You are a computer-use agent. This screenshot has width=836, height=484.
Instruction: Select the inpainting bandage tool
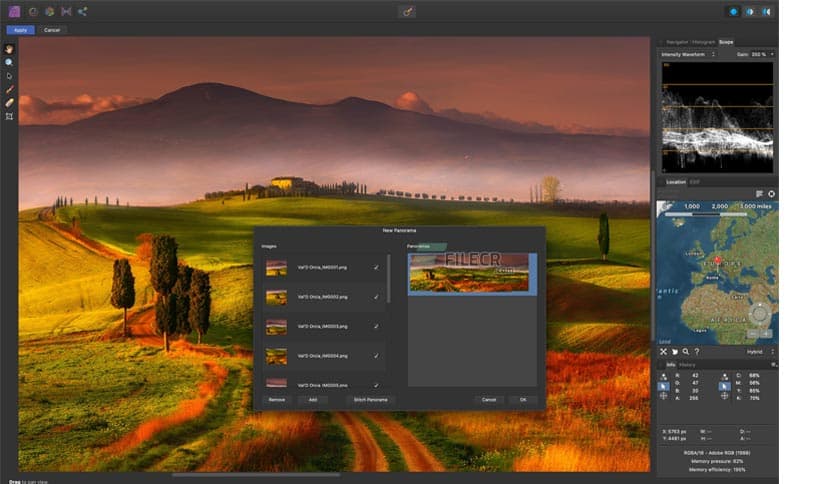9,102
